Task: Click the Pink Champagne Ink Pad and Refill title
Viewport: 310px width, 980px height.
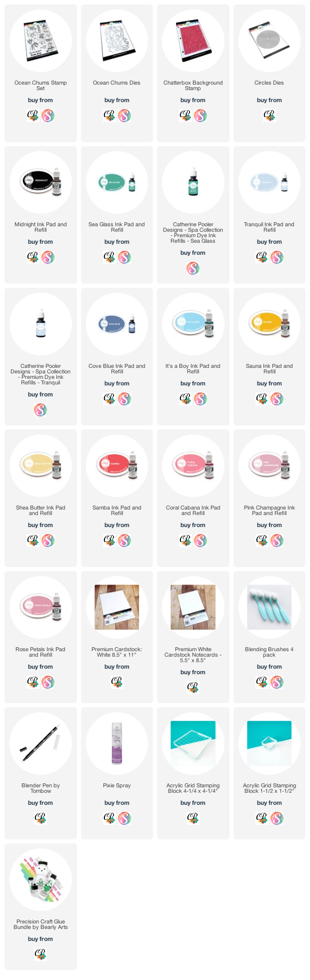Action: point(269,511)
